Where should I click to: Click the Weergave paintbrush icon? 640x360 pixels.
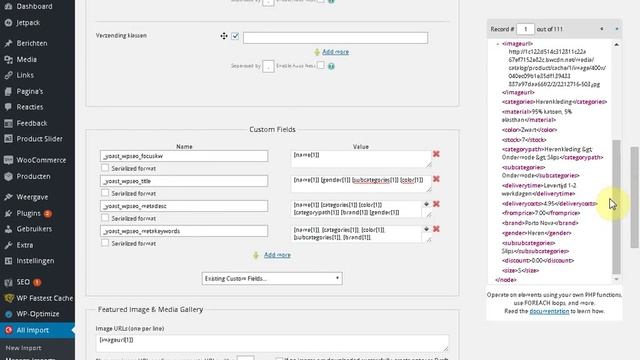(x=8, y=197)
